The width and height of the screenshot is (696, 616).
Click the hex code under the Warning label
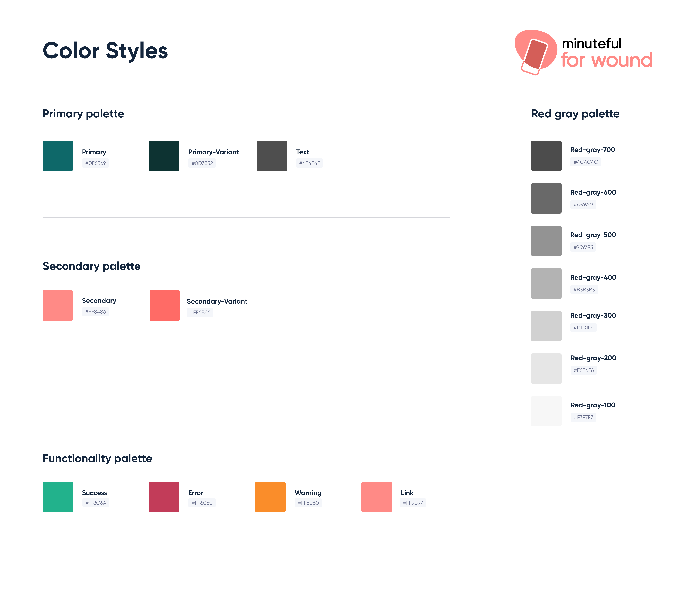click(x=308, y=503)
